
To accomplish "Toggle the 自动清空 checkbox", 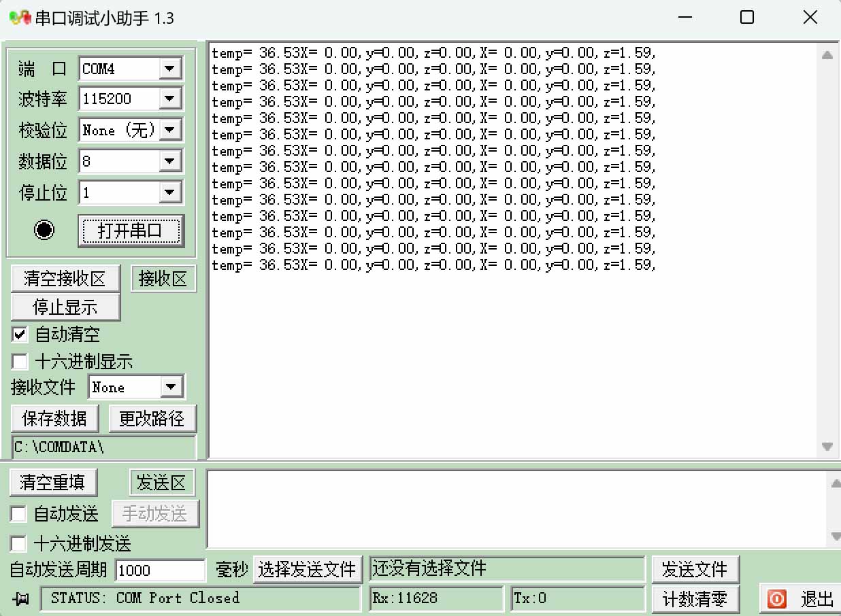I will click(x=20, y=335).
